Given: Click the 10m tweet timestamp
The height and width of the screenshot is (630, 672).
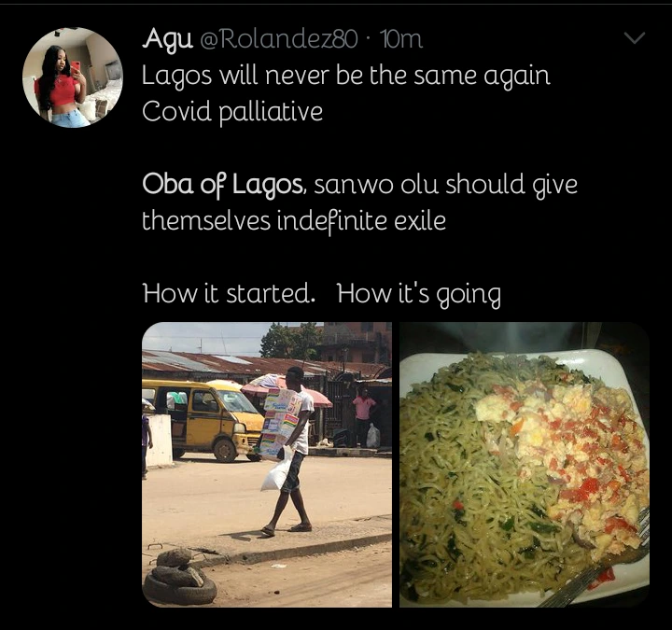Looking at the screenshot, I should 402,39.
